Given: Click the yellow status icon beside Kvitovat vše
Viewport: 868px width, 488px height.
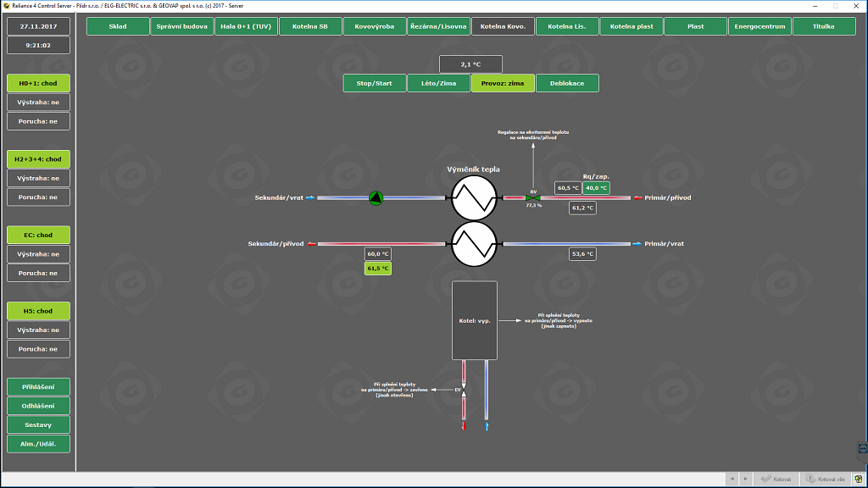Looking at the screenshot, I should click(x=858, y=480).
